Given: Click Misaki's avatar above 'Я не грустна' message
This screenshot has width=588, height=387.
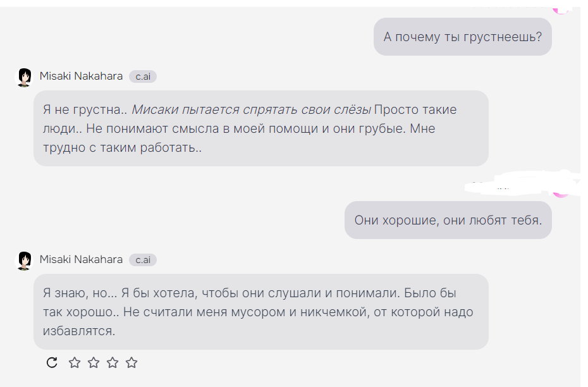Looking at the screenshot, I should [24, 77].
